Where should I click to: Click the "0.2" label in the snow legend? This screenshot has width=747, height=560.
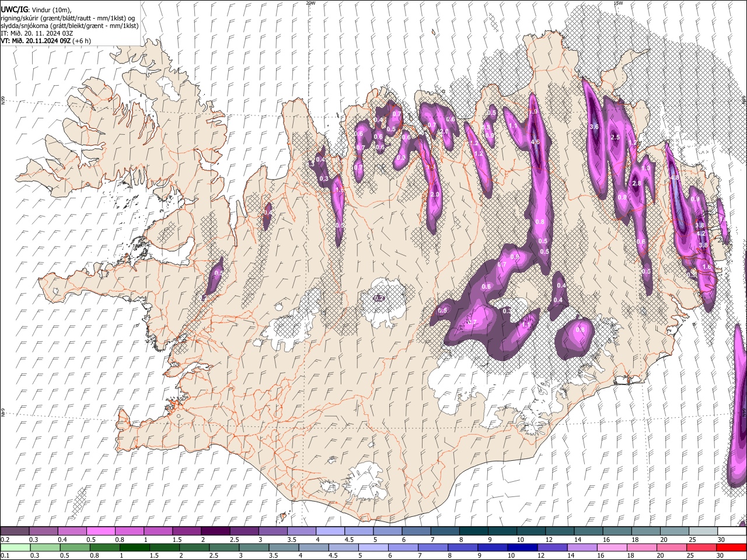pos(5,540)
